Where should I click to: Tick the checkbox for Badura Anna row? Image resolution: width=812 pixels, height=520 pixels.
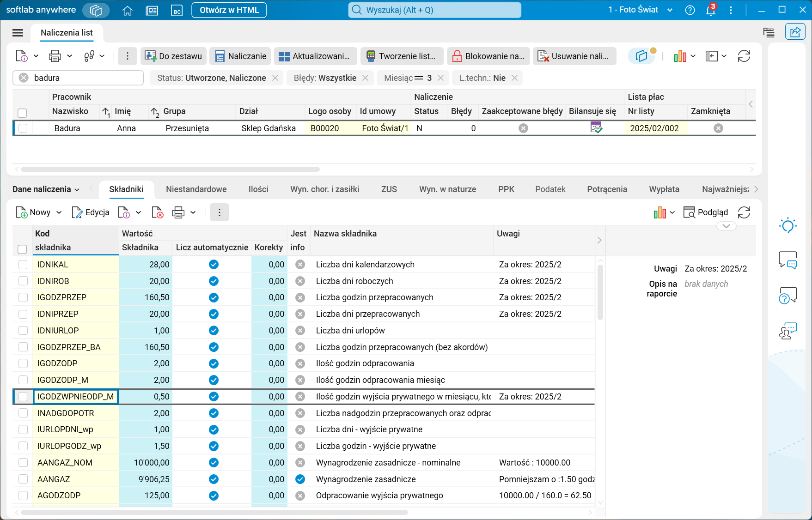pos(23,128)
